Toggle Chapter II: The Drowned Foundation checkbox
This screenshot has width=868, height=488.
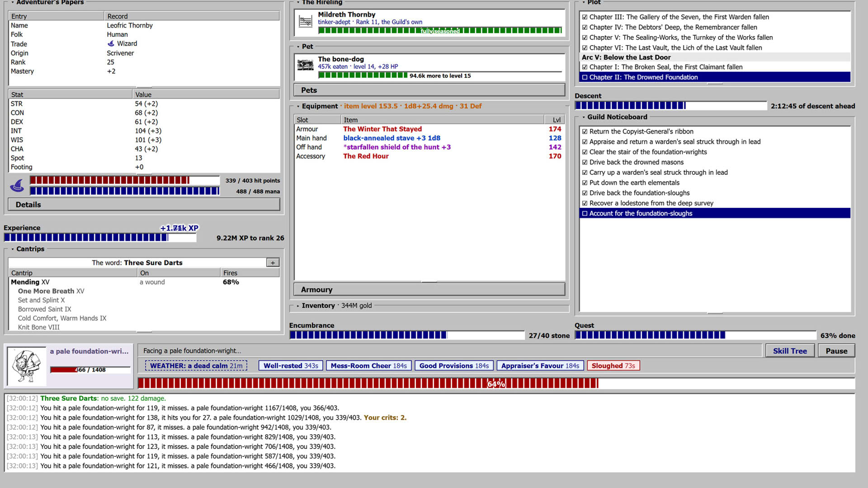tap(585, 77)
